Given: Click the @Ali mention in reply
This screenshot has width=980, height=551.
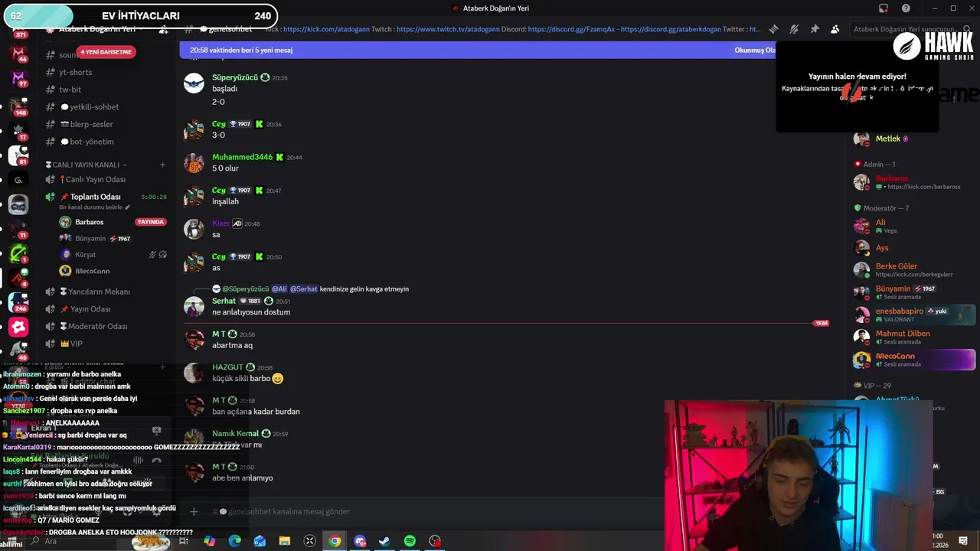Looking at the screenshot, I should click(279, 289).
